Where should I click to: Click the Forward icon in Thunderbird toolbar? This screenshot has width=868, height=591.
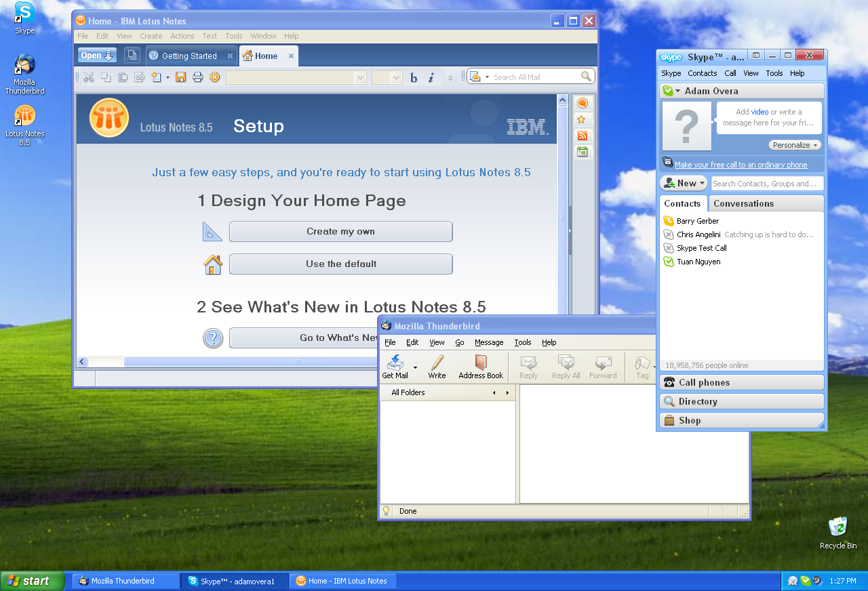(x=603, y=367)
